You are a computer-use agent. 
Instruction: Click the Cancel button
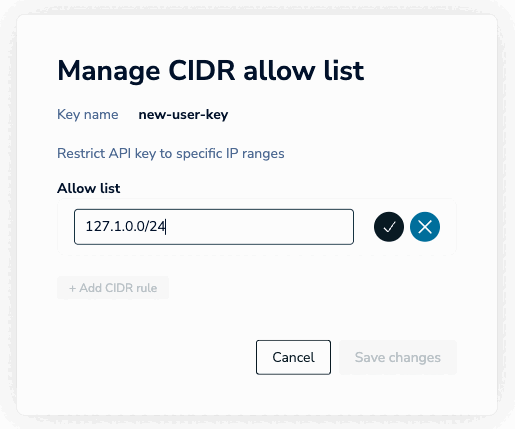[x=293, y=357]
